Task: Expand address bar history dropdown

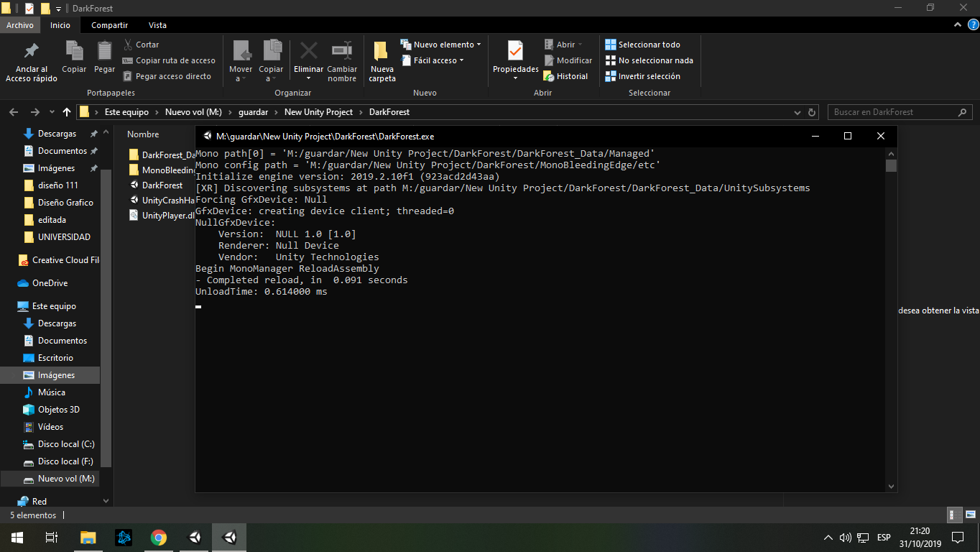Action: [797, 112]
